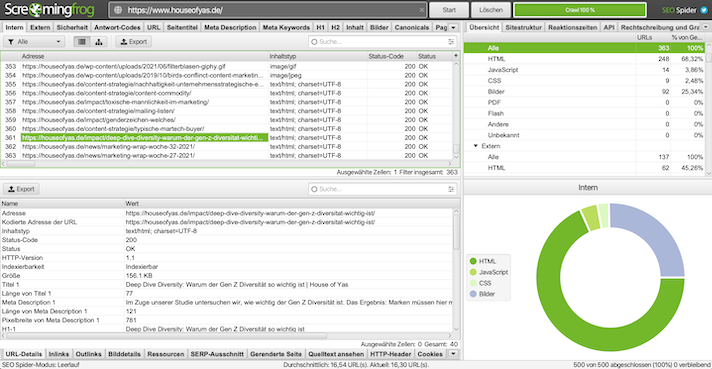Viewport: 712px width, 369px height.
Task: Click the HTML legend color swatch
Action: pos(473,261)
